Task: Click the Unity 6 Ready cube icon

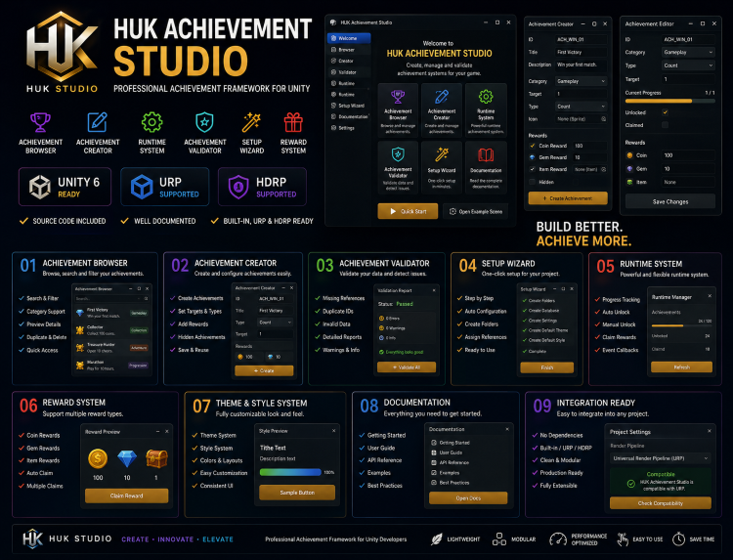Action: click(x=40, y=187)
